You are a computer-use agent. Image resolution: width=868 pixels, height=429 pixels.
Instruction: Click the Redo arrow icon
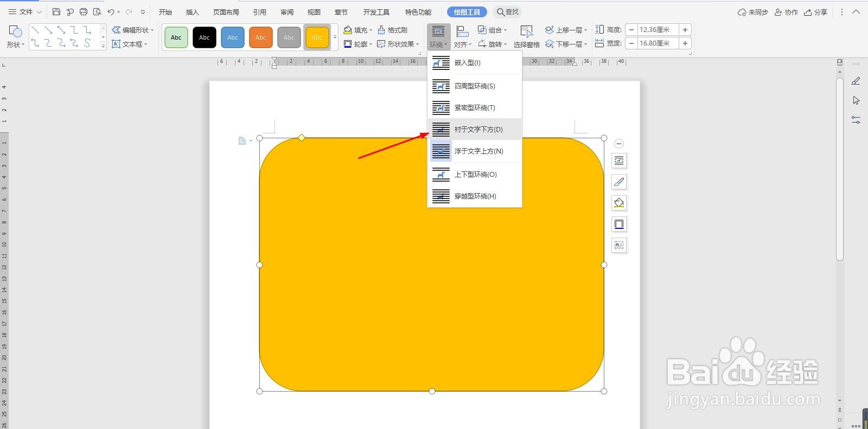(x=129, y=12)
